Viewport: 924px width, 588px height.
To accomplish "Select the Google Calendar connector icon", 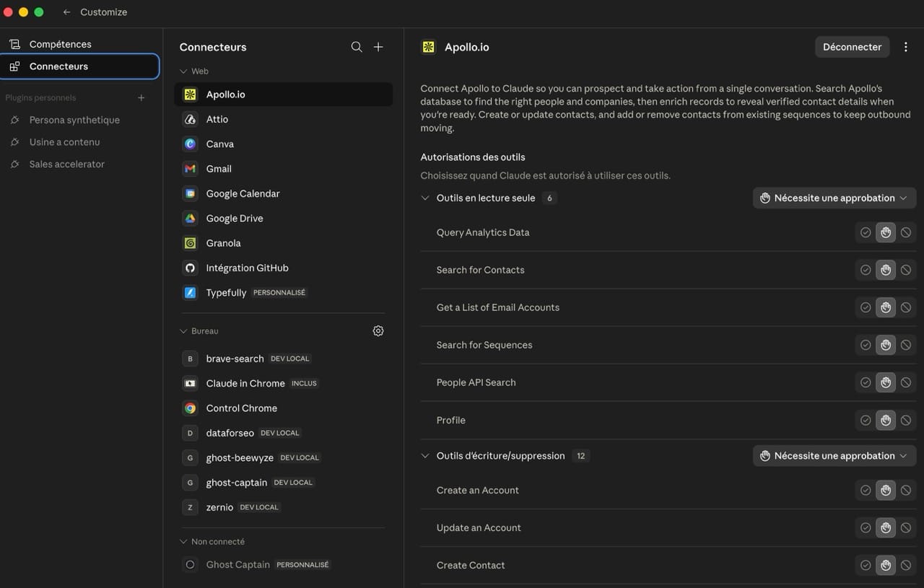I will [190, 193].
